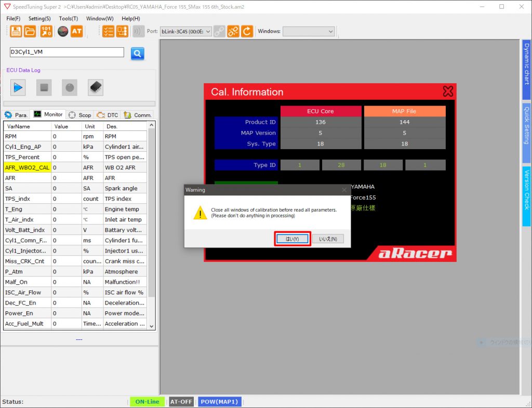Screen dimensions: 532x408
Task: Open the gauge dashboard icon
Action: (x=63, y=31)
